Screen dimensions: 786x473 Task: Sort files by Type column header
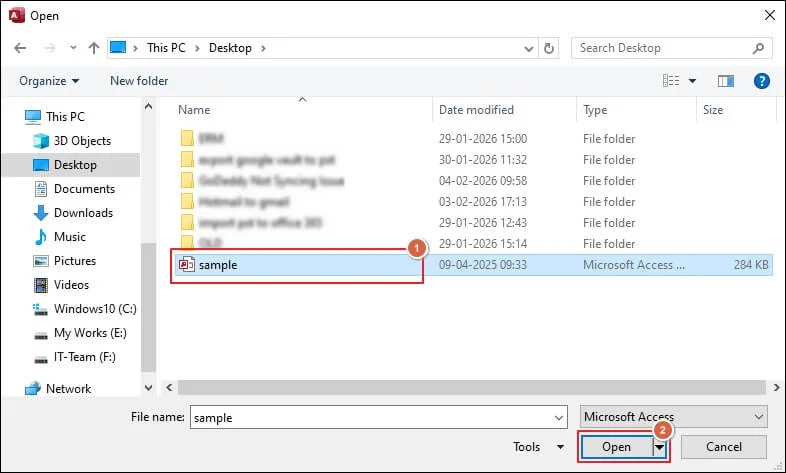click(595, 110)
